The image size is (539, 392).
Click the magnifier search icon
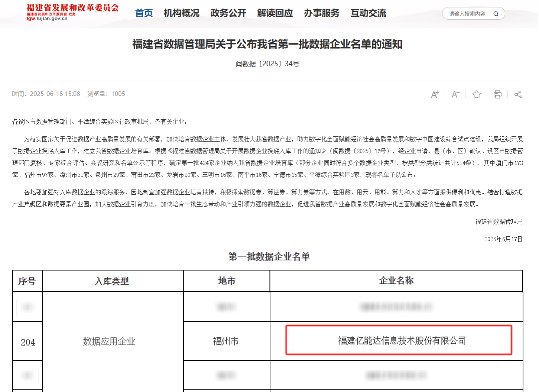pos(496,14)
